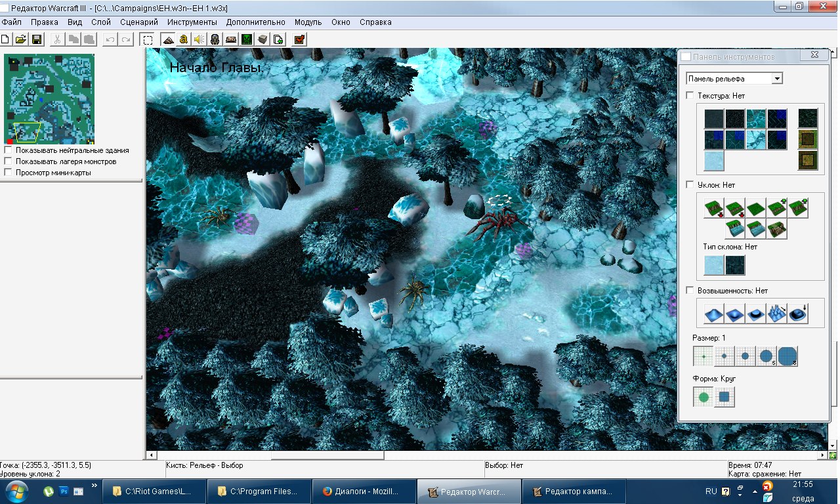
Task: Open the Инструменты menu
Action: [193, 22]
